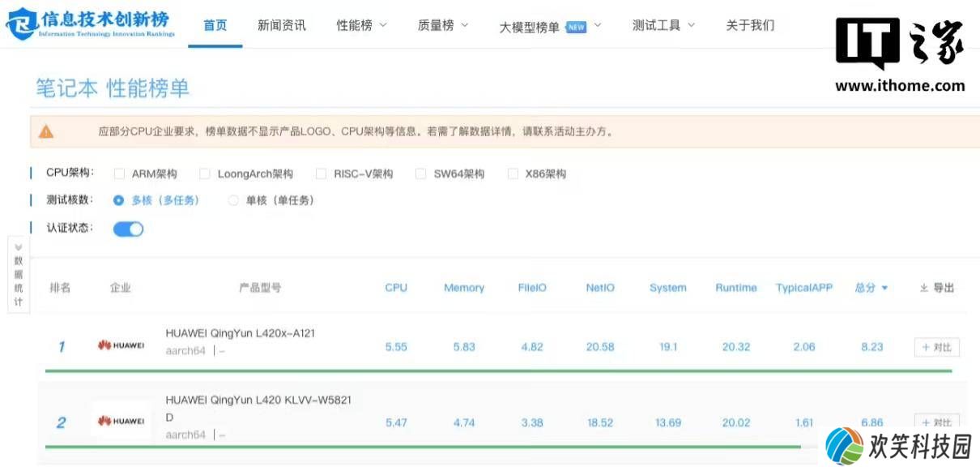Click the TypicalAPP score 2.06
The height and width of the screenshot is (467, 980).
pyautogui.click(x=804, y=347)
